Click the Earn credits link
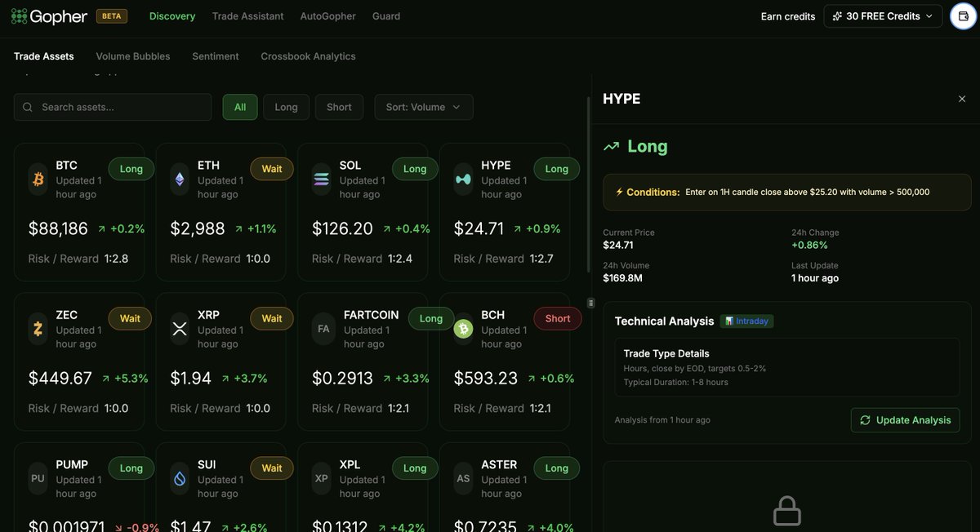 tap(788, 16)
